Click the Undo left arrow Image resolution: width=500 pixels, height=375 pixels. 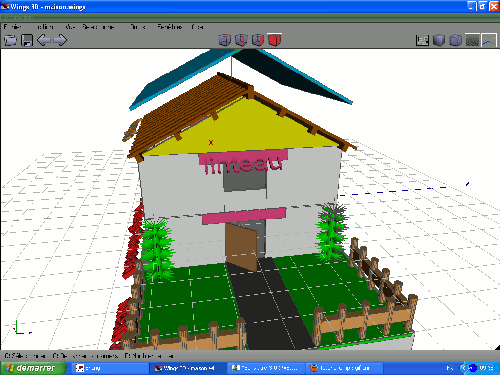(44, 40)
